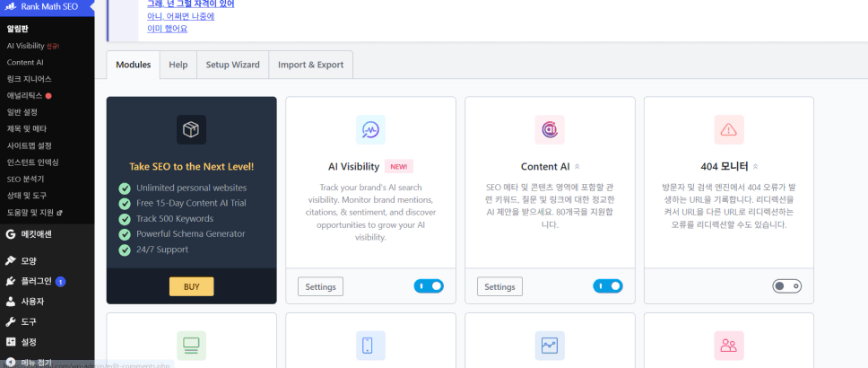The image size is (868, 368).
Task: Click the Content AI card description text
Action: 550,206
